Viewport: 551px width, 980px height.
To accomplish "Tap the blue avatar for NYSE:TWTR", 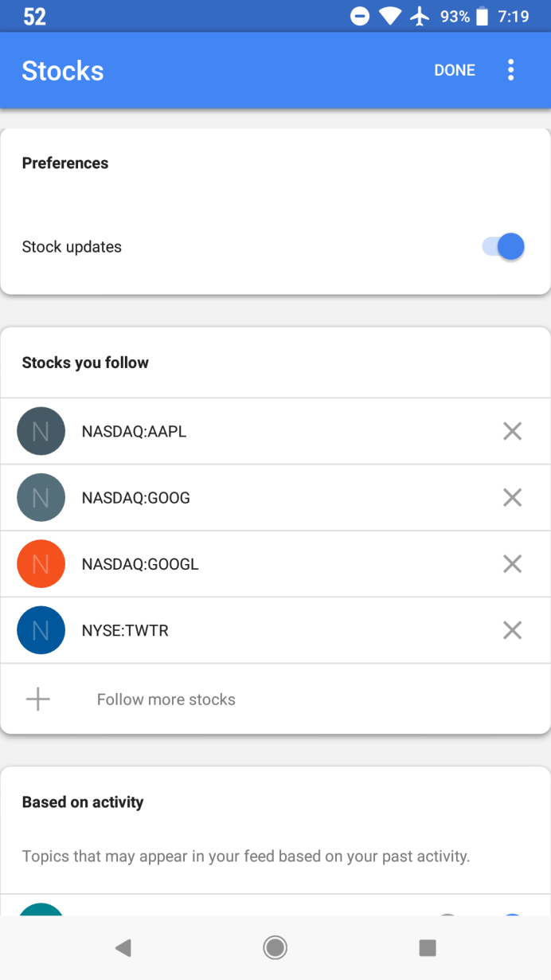I will [x=41, y=630].
